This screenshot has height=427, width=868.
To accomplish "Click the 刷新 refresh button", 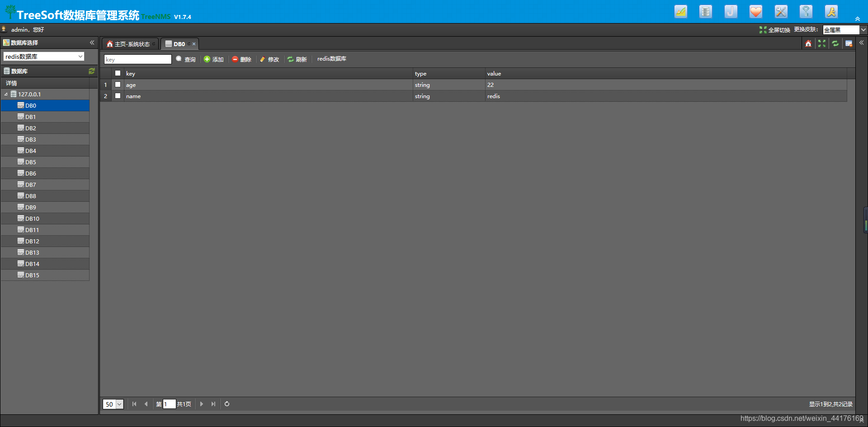I will (297, 59).
